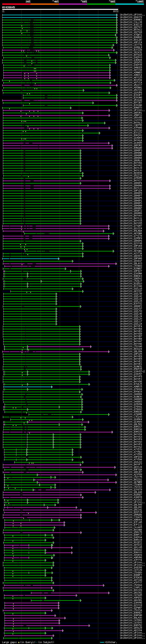The image size is (146, 644).
Task: Open hit UniRef100_C5YBH3
Action: (x=131, y=266)
